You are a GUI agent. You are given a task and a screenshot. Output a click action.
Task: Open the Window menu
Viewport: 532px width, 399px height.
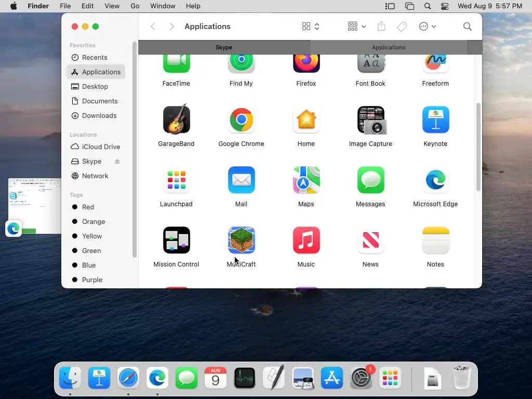click(163, 6)
